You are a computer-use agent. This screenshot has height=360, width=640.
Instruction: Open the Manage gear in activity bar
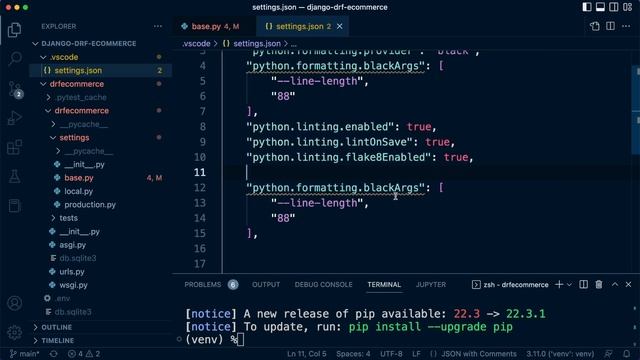(x=14, y=332)
